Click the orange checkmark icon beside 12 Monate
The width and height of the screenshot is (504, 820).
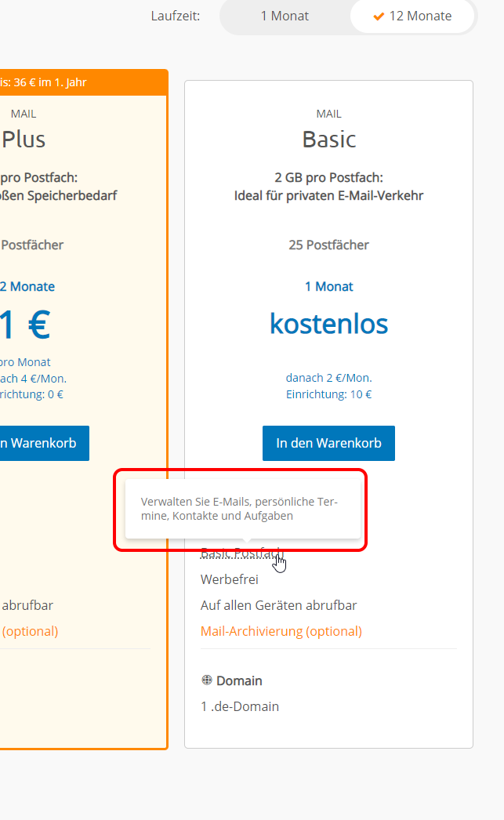point(379,16)
